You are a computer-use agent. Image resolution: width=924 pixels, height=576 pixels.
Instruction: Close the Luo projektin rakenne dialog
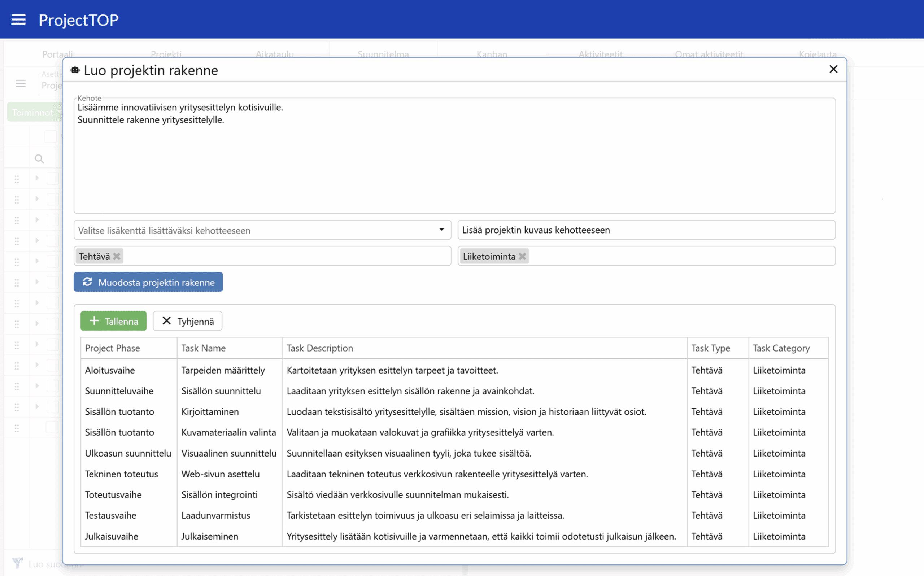[x=833, y=69]
